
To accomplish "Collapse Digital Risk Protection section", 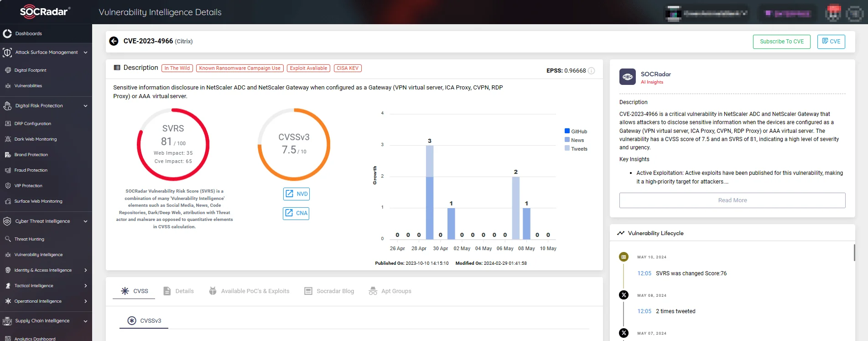I will click(85, 106).
